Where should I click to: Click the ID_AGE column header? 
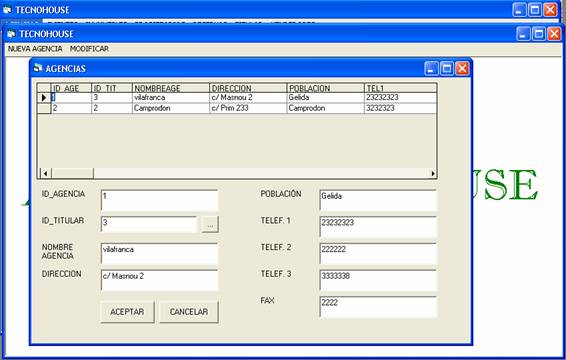[x=71, y=88]
